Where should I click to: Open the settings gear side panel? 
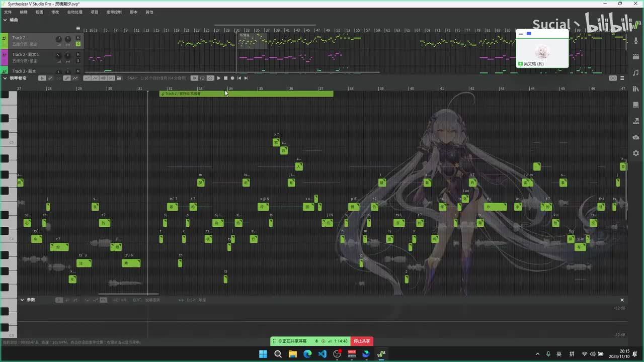[x=636, y=153]
